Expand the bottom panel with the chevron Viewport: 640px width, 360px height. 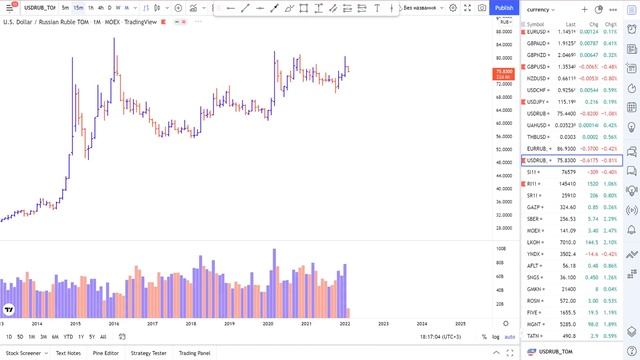point(496,353)
